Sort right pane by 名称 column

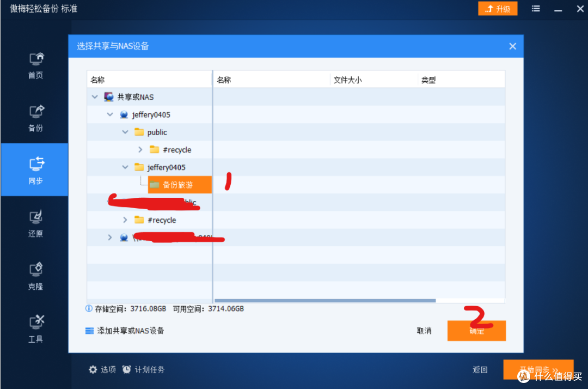pos(272,80)
